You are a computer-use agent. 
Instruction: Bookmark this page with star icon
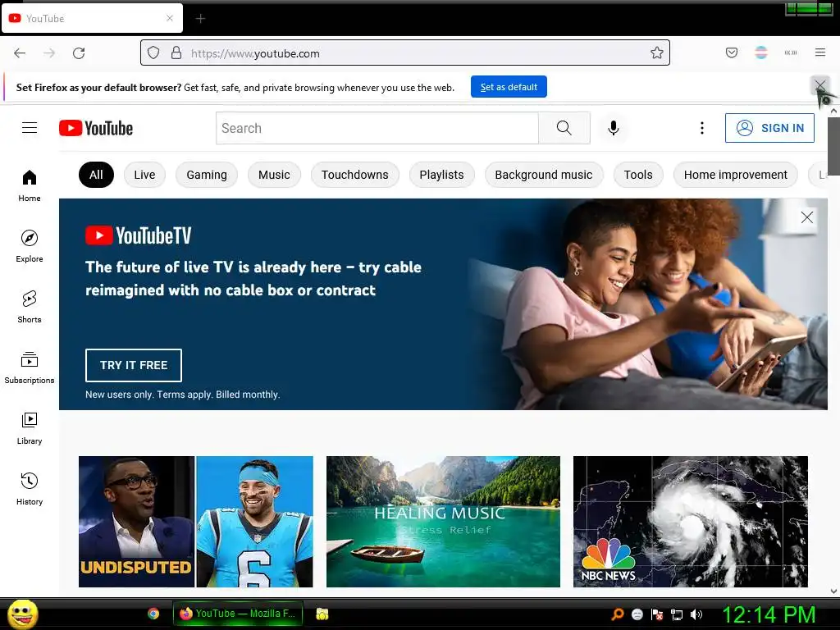pos(657,52)
